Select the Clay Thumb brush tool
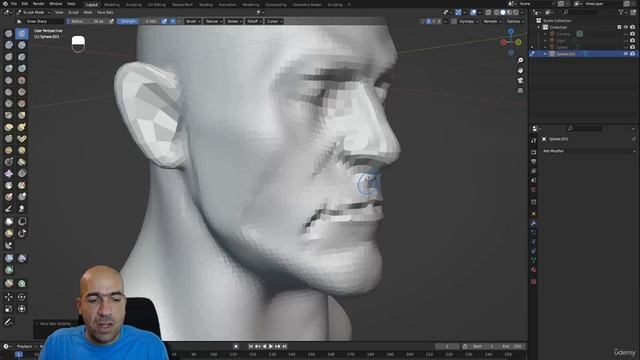This screenshot has width=640, height=360. [x=9, y=57]
